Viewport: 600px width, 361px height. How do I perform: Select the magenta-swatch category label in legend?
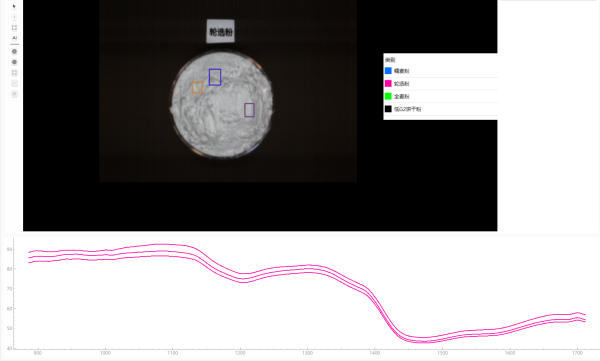tap(401, 83)
